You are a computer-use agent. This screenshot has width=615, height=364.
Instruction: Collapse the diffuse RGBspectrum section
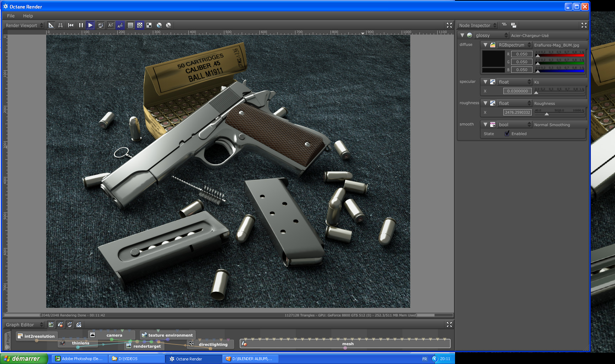point(485,45)
